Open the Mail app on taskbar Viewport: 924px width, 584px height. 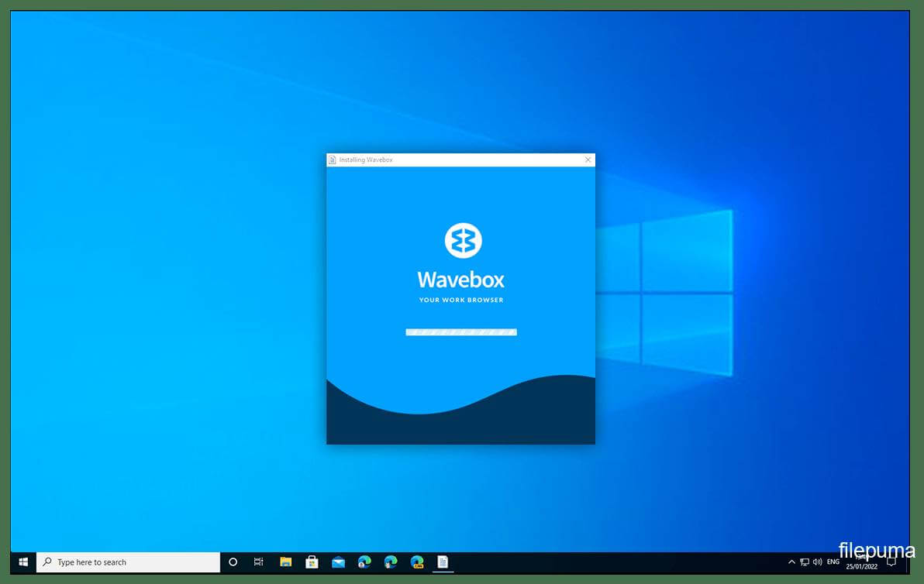point(338,562)
